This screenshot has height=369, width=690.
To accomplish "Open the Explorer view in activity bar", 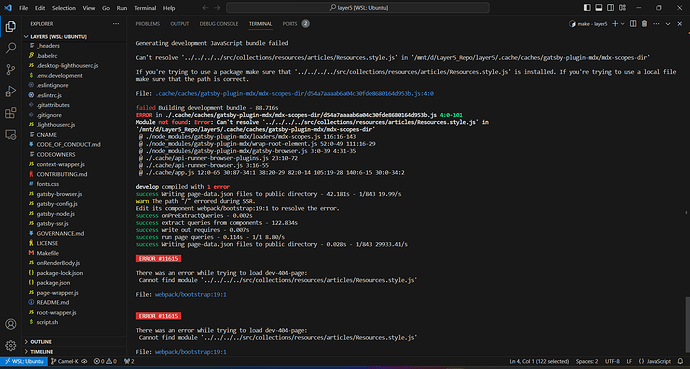I will point(11,26).
